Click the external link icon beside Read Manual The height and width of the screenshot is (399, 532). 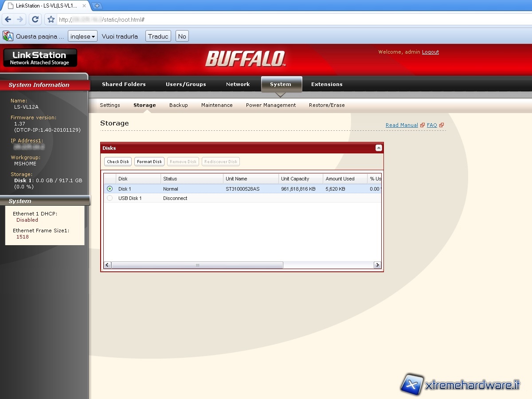pos(422,125)
